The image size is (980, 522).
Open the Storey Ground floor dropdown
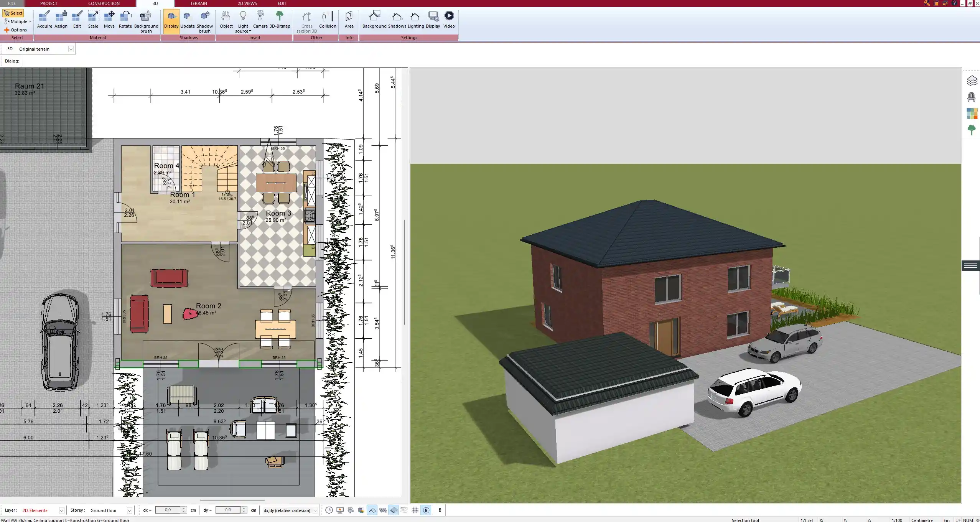click(x=129, y=510)
